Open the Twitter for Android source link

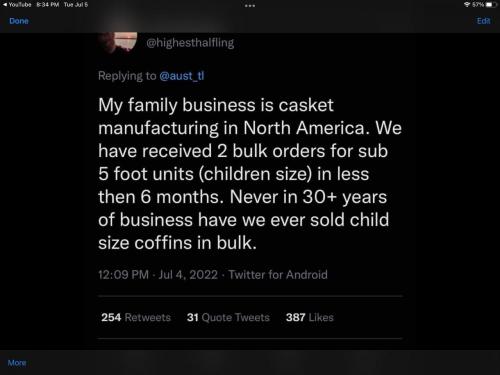pos(278,275)
